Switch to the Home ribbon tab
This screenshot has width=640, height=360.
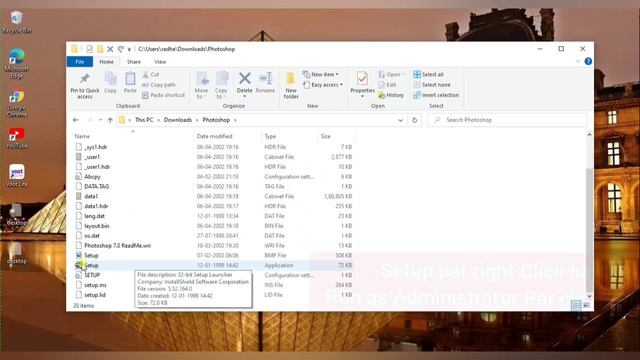click(x=106, y=62)
